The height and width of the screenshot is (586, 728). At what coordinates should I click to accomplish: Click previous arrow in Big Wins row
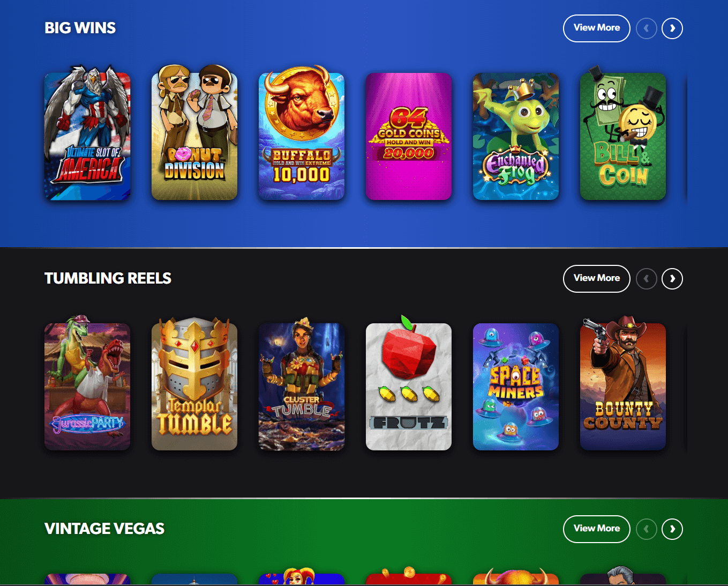coord(647,28)
